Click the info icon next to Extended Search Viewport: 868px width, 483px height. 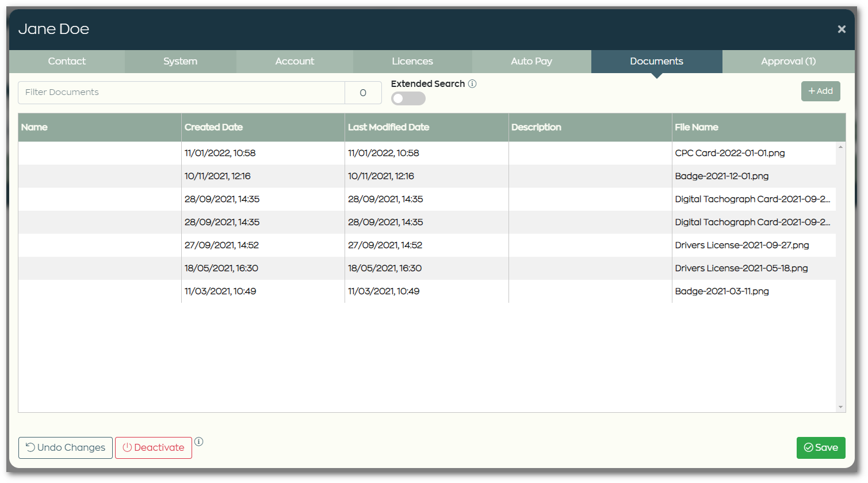472,83
